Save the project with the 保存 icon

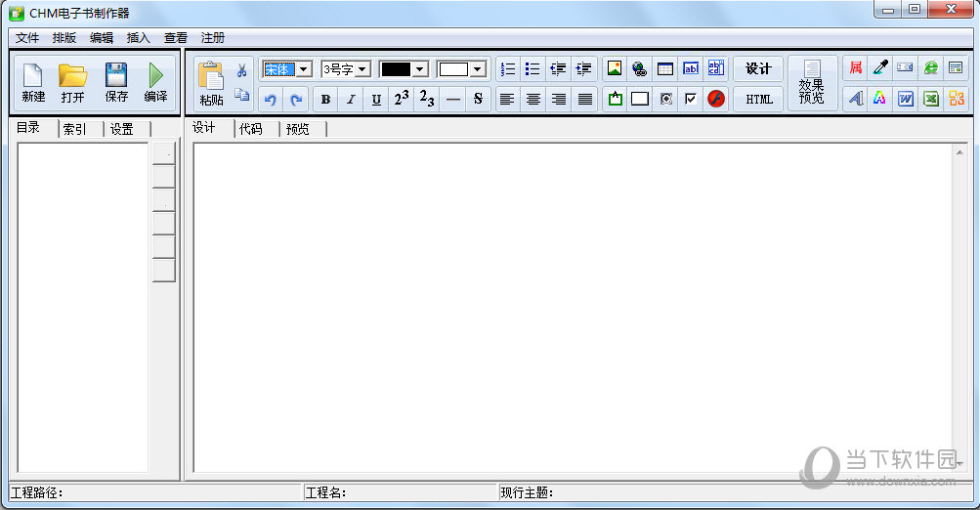pyautogui.click(x=116, y=82)
